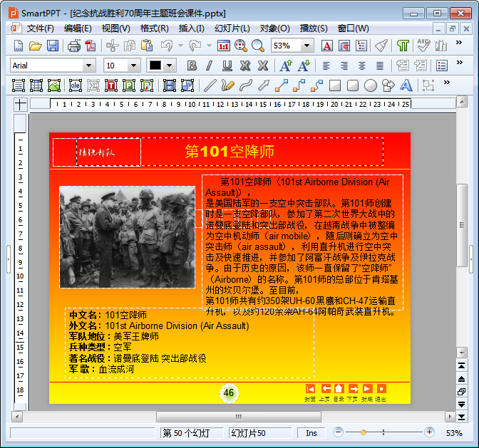Toggle left text alignment

(x=326, y=66)
